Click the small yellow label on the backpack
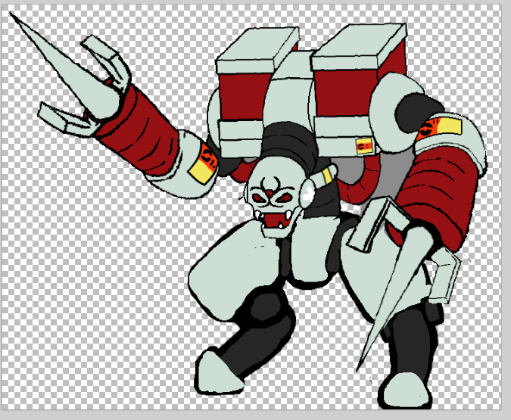Screen dimensions: 511x420 [x=364, y=145]
